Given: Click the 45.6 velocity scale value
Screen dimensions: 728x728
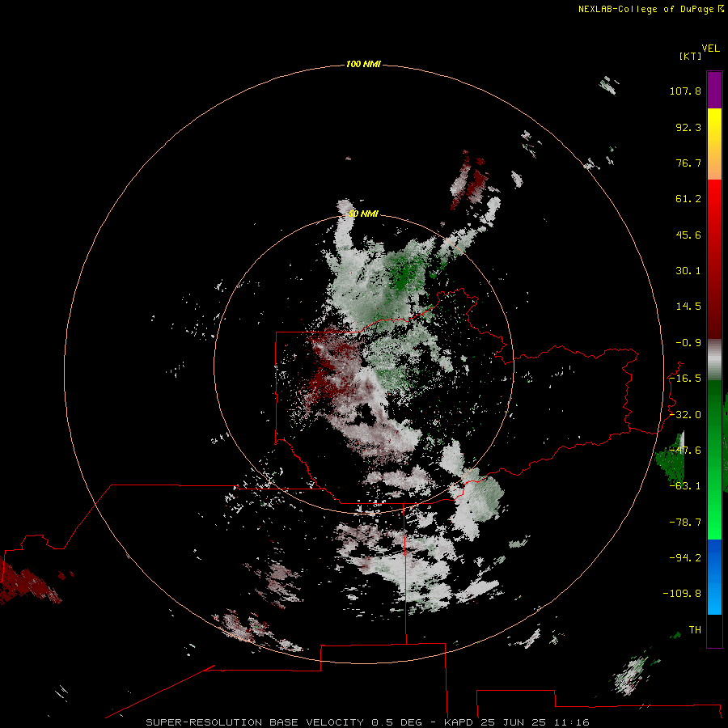Looking at the screenshot, I should (x=688, y=235).
